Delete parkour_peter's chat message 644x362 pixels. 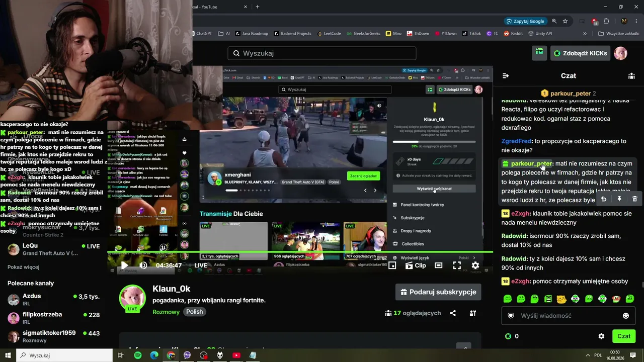pos(634,199)
